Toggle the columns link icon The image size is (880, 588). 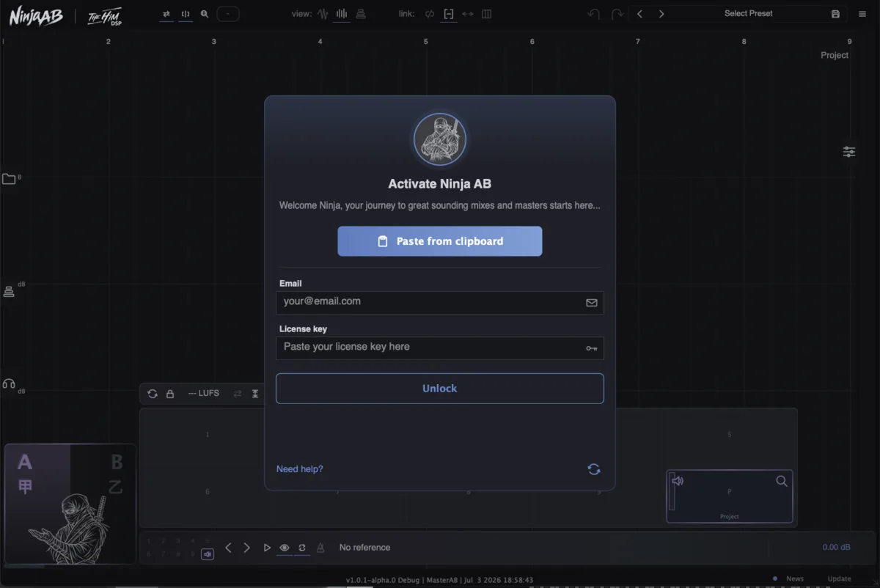pyautogui.click(x=487, y=14)
